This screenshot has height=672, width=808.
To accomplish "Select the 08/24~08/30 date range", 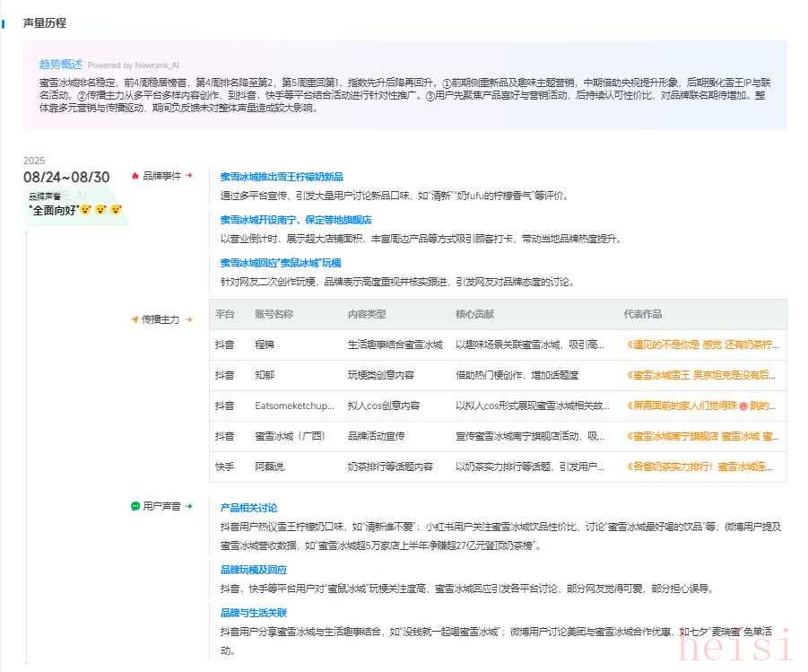I will point(66,178).
